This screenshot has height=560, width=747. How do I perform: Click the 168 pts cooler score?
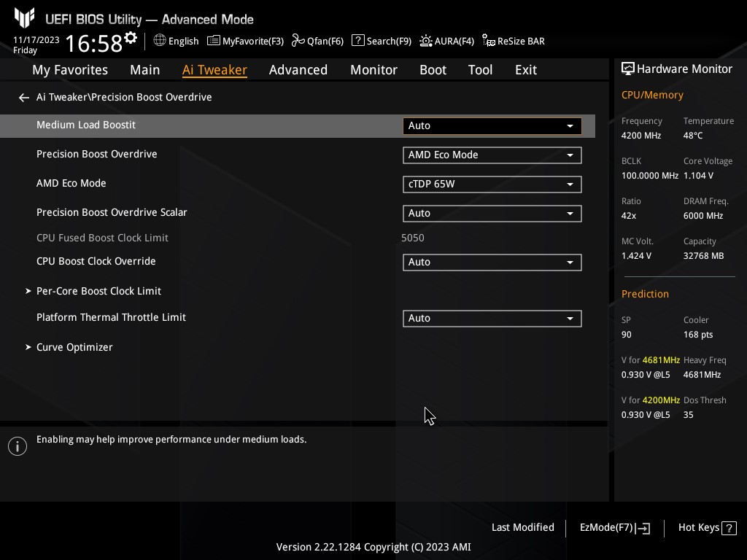(698, 335)
